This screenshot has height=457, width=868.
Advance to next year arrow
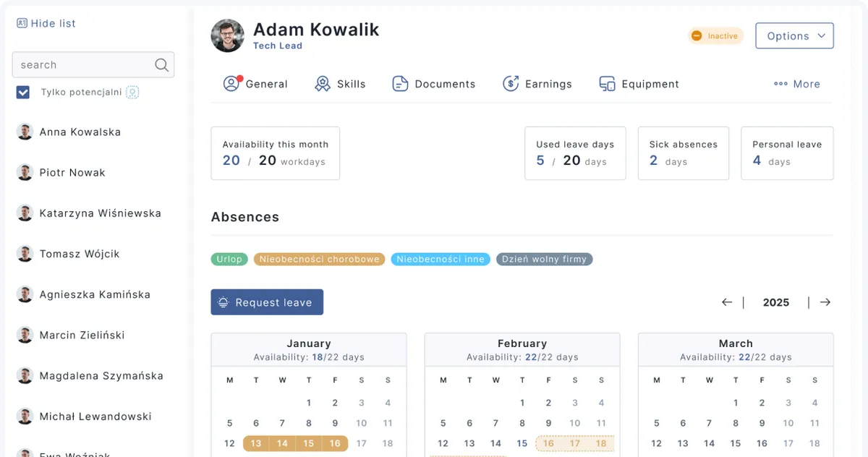[x=825, y=302]
